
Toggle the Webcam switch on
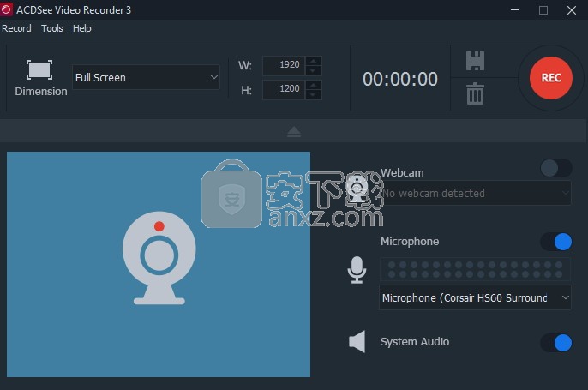point(555,168)
